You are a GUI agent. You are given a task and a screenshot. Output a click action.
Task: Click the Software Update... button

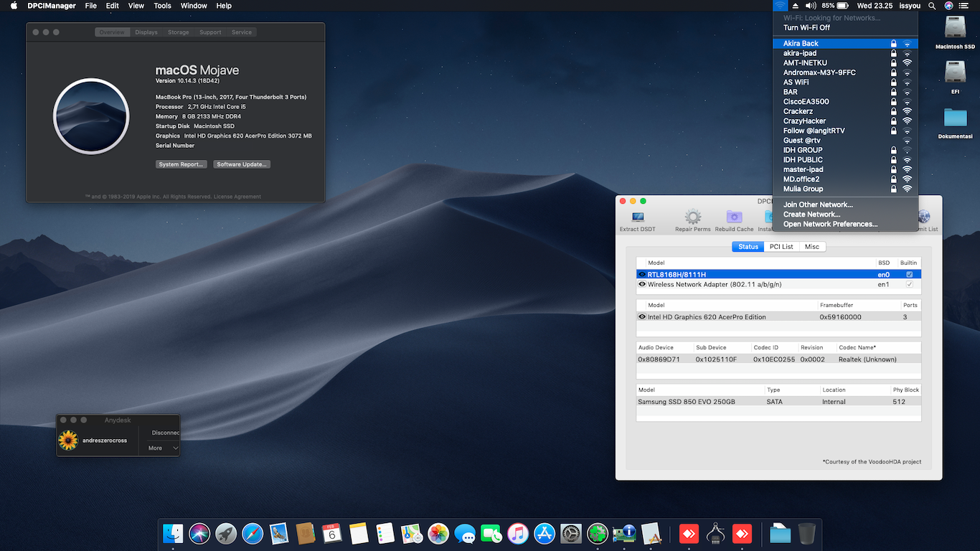pyautogui.click(x=242, y=164)
